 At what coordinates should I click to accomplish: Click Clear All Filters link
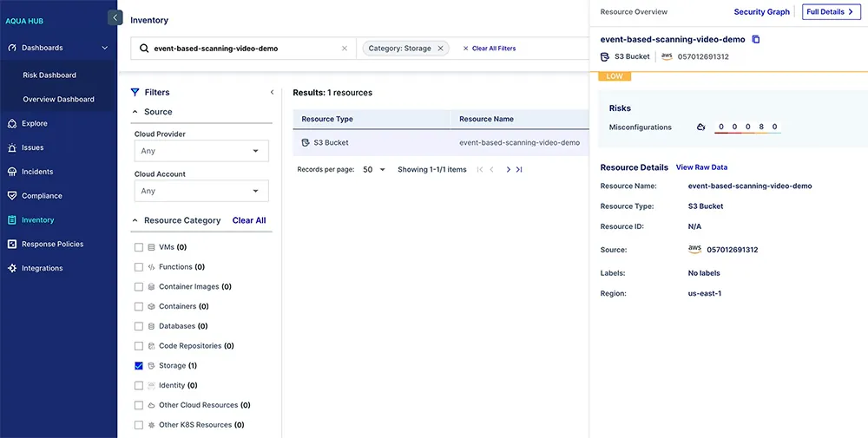(490, 49)
